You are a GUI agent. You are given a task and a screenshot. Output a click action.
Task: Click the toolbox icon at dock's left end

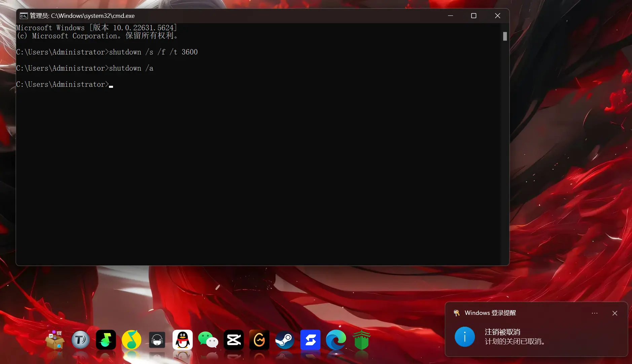(x=54, y=341)
